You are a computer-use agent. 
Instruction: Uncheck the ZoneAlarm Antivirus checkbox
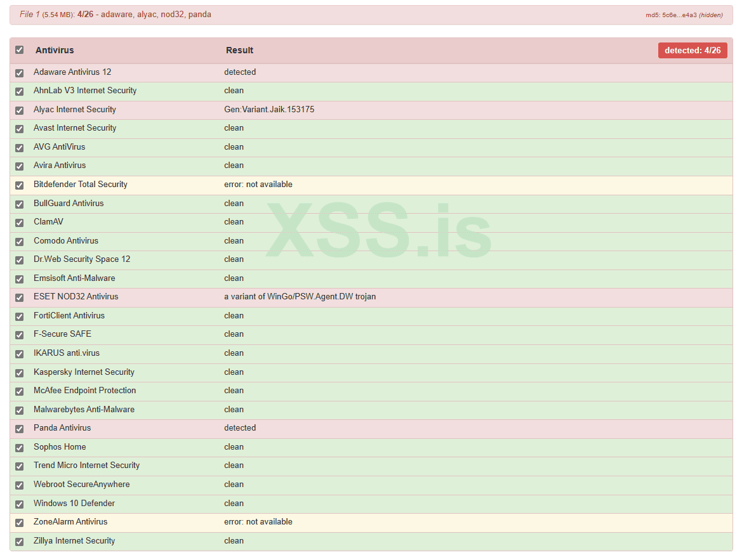coord(19,523)
